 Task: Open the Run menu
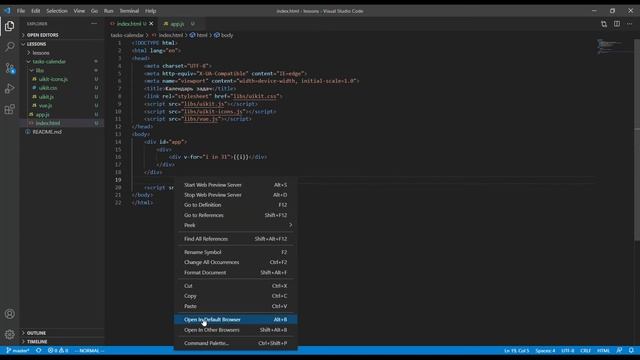109,11
